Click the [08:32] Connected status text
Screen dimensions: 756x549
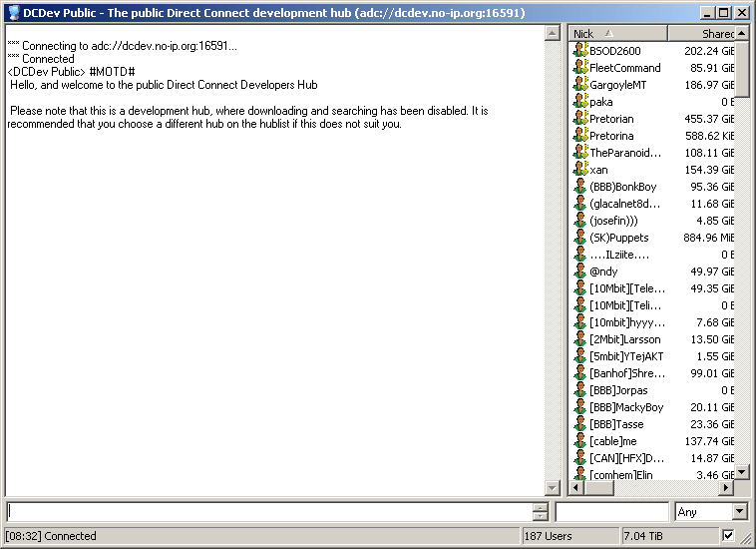[x=51, y=535]
